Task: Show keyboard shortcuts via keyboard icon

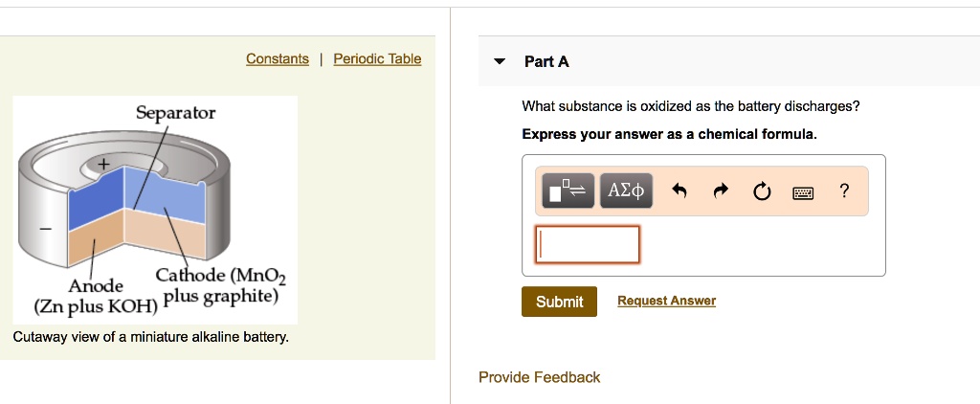Action: [x=802, y=191]
